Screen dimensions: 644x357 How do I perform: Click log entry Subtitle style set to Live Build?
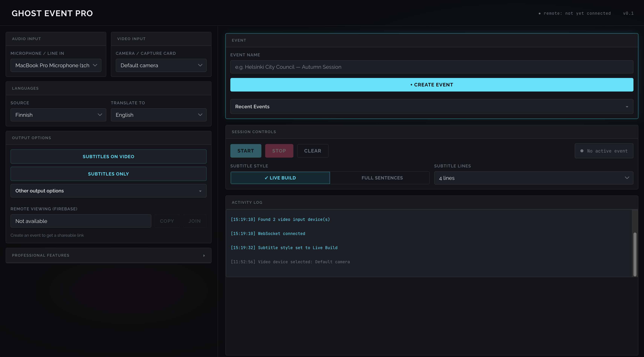[284, 248]
